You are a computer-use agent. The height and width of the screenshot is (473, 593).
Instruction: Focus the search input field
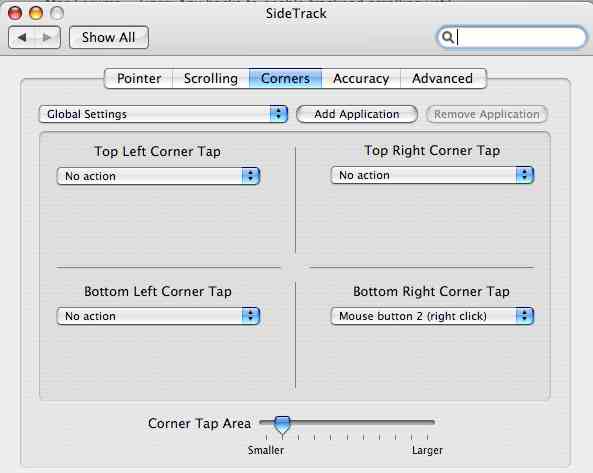click(x=512, y=37)
